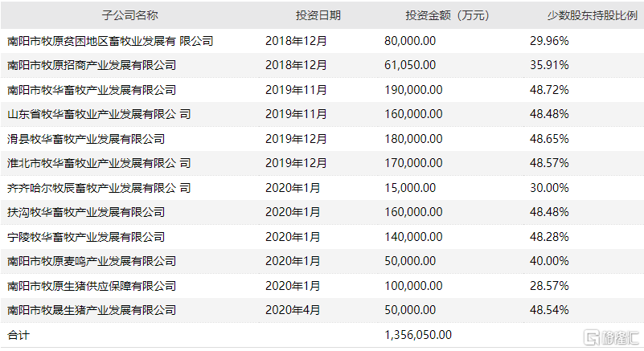Image resolution: width=644 pixels, height=351 pixels.
Task: Select 南阳市牧晟生猪产业发展有限公司 cell
Action: pos(92,310)
